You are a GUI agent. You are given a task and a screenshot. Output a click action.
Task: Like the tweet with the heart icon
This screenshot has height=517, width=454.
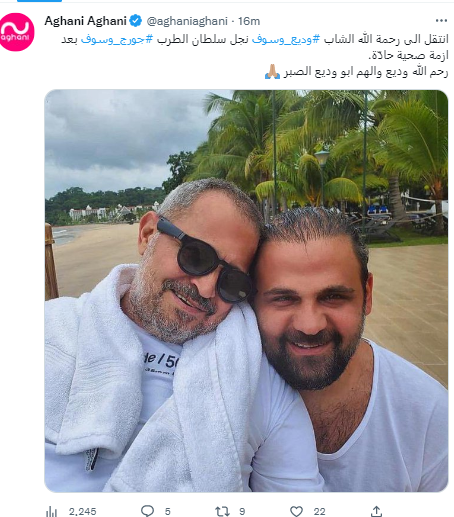(x=296, y=511)
